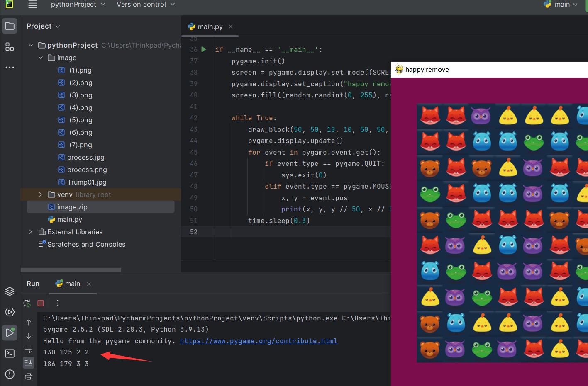
Task: Open the main run configuration dropdown
Action: coord(561,5)
